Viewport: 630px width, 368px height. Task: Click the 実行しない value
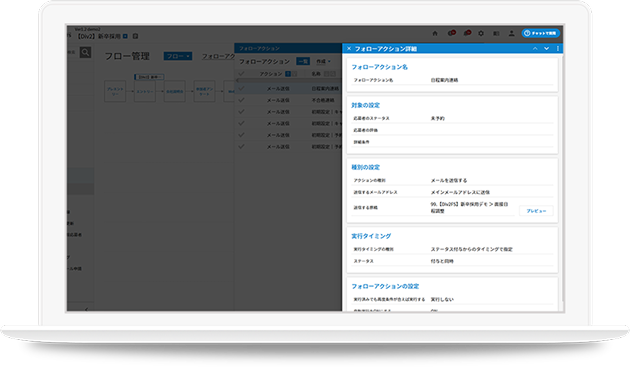[x=442, y=299]
